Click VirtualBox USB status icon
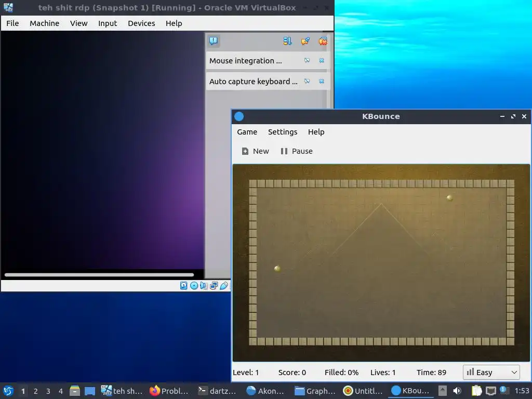Viewport: 532px width, 399px height. click(223, 286)
